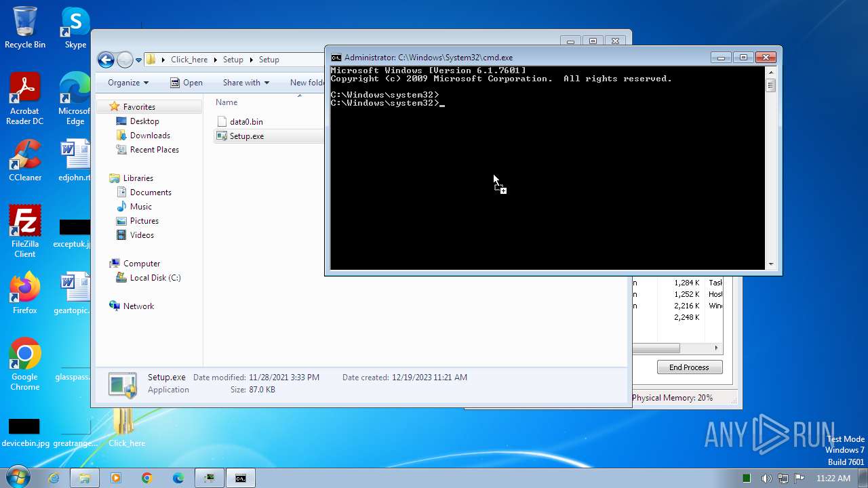
Task: Select the 2,216 K row in Task Manager
Action: tap(678, 306)
